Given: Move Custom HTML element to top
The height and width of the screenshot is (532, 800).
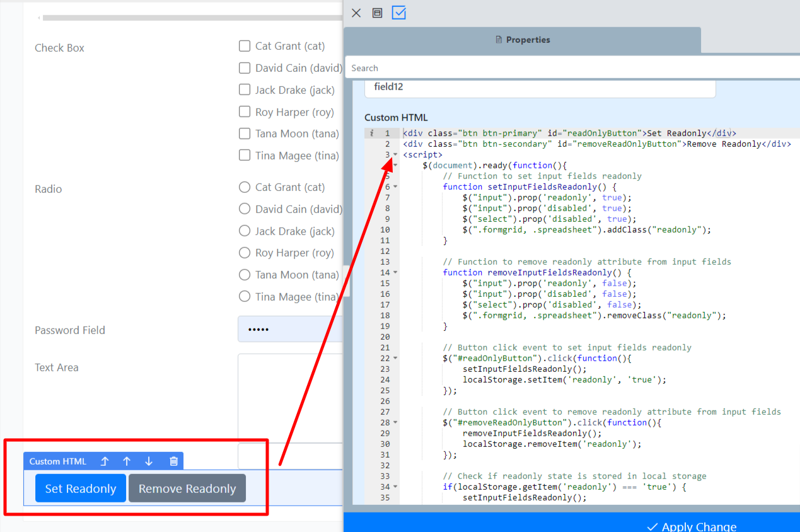Looking at the screenshot, I should [x=105, y=461].
